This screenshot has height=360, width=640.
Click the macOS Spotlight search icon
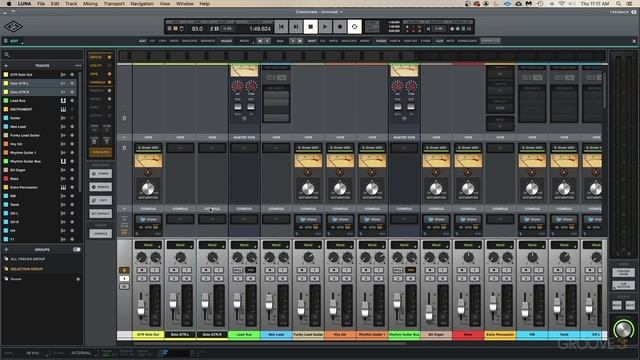[619, 4]
